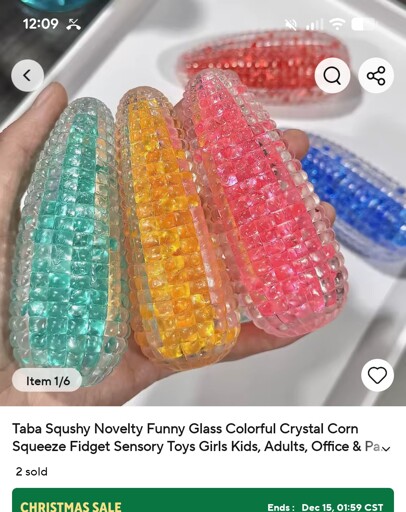Tap the Wi-Fi icon in status bar
406x512 pixels.
(337, 24)
